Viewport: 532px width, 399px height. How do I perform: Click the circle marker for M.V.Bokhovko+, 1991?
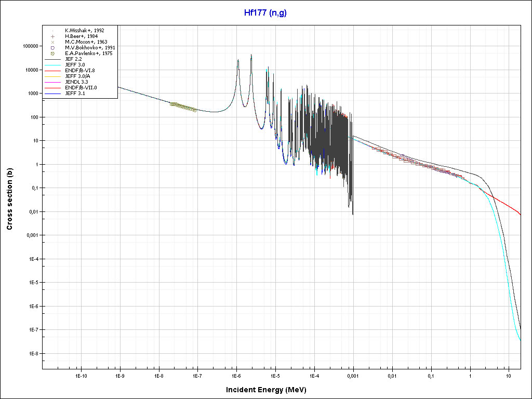(53, 48)
